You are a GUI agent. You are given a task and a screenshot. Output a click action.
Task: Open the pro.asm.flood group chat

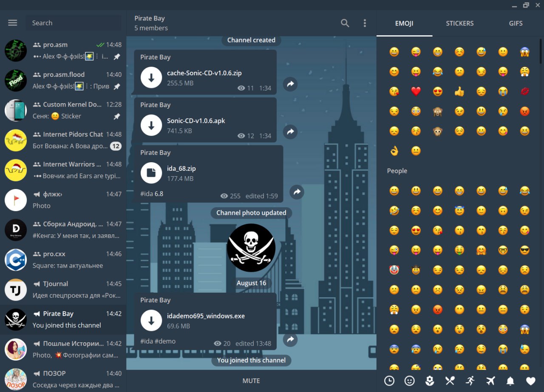63,80
